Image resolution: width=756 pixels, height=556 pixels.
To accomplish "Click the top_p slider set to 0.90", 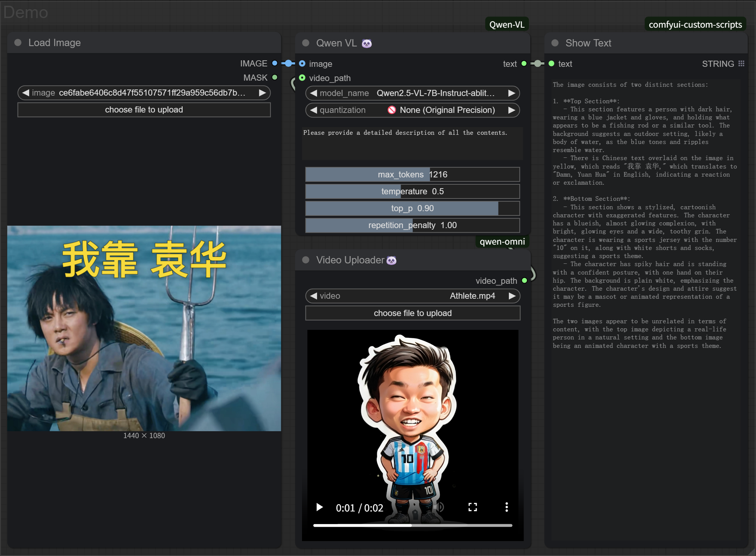I will [413, 208].
